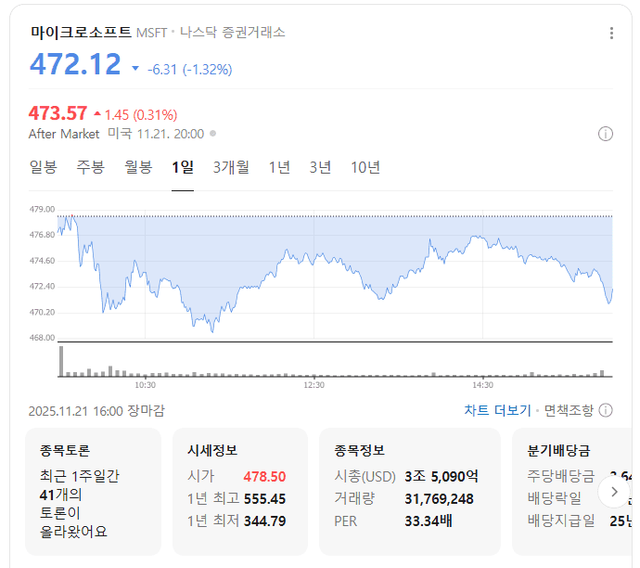Show next cards with the right arrow
640x568 pixels.
611,492
